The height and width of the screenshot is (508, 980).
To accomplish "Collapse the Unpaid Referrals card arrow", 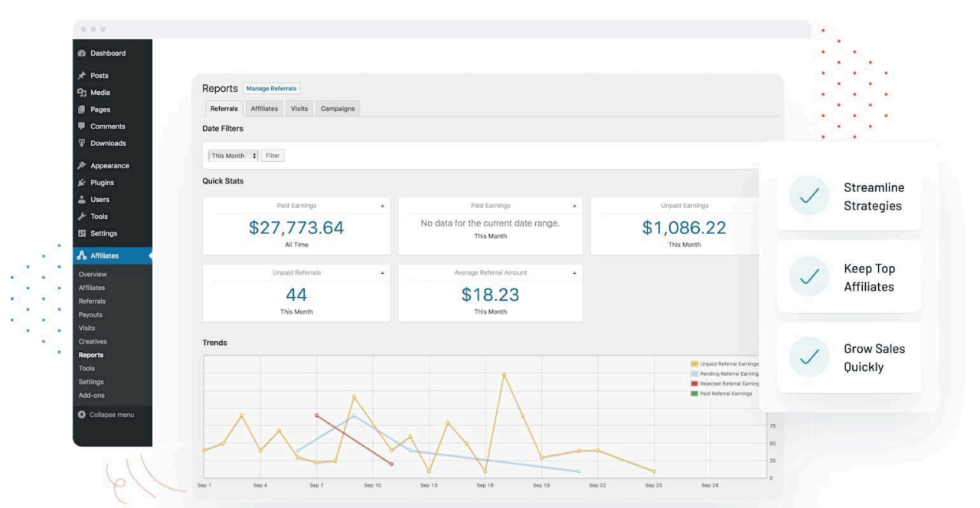I will click(x=382, y=272).
